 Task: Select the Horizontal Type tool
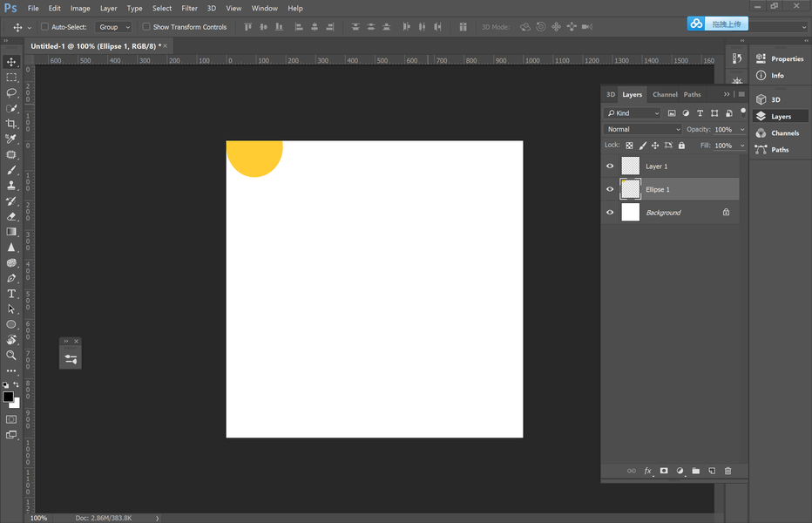[10, 294]
